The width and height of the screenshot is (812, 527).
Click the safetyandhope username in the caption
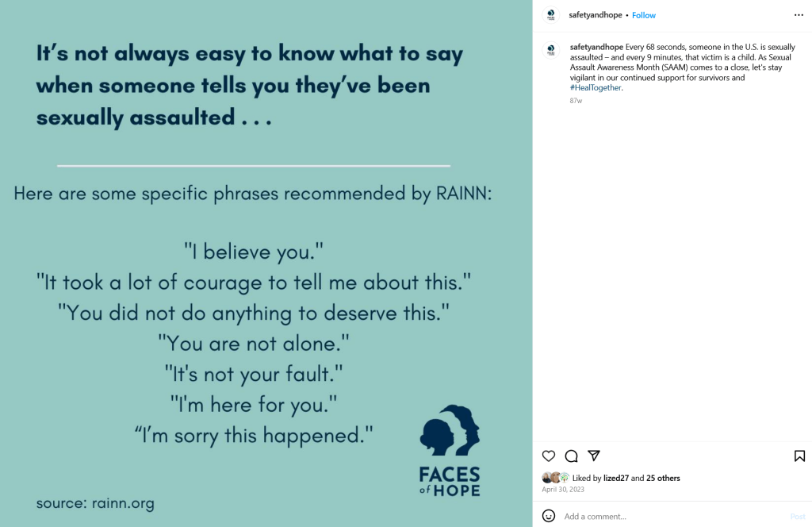click(596, 48)
